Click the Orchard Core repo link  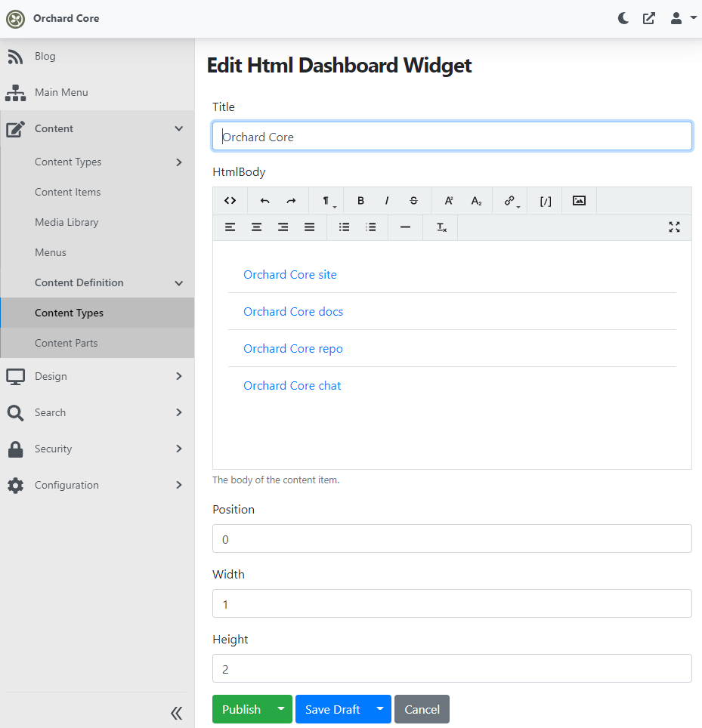(293, 349)
